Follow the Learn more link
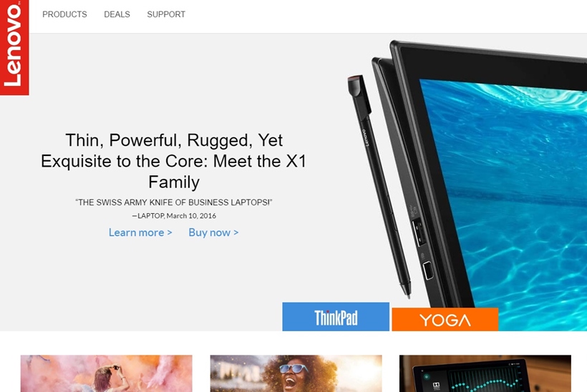 tap(140, 232)
